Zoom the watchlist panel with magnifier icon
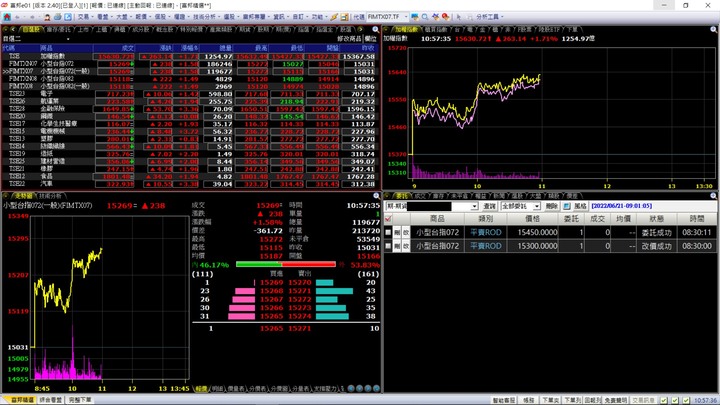 (x=376, y=29)
